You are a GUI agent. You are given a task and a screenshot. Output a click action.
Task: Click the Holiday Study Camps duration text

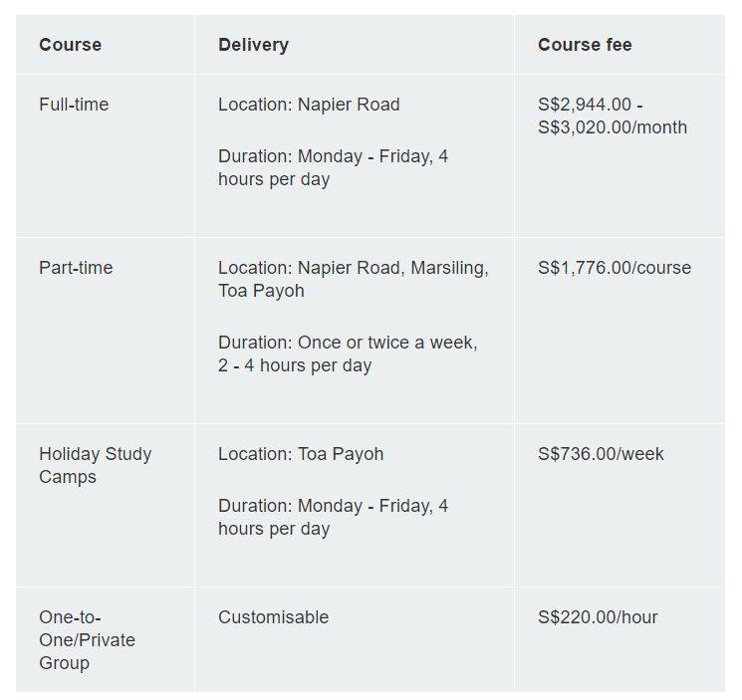click(333, 518)
